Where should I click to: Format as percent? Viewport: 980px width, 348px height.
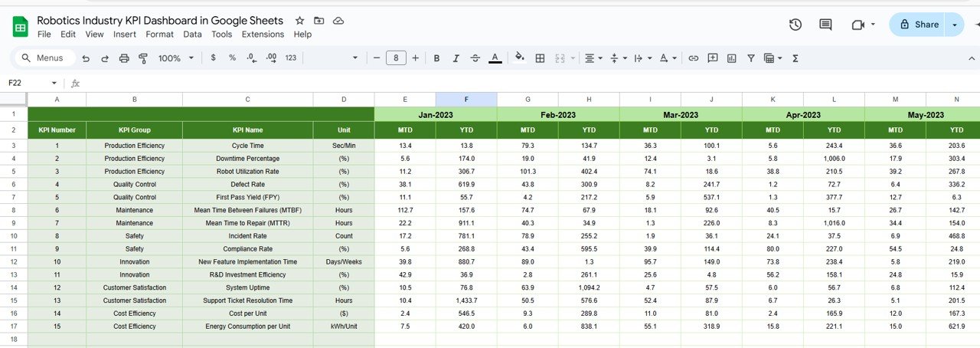pyautogui.click(x=232, y=58)
